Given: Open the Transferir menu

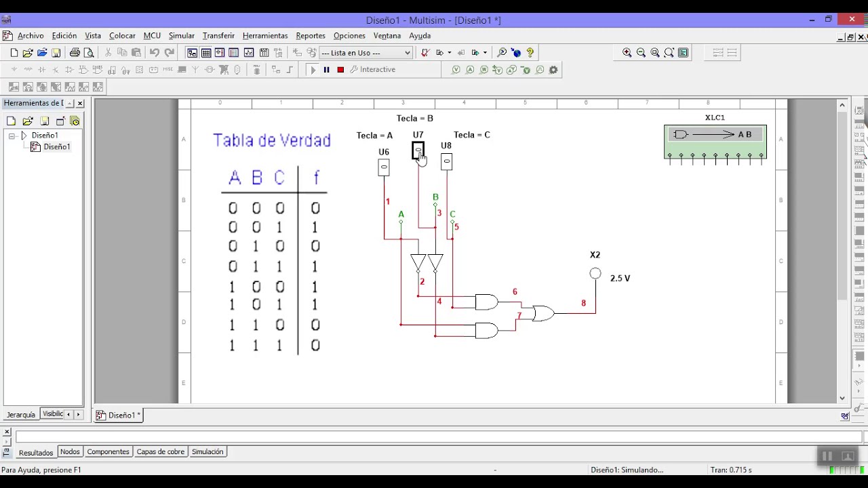Looking at the screenshot, I should tap(218, 35).
